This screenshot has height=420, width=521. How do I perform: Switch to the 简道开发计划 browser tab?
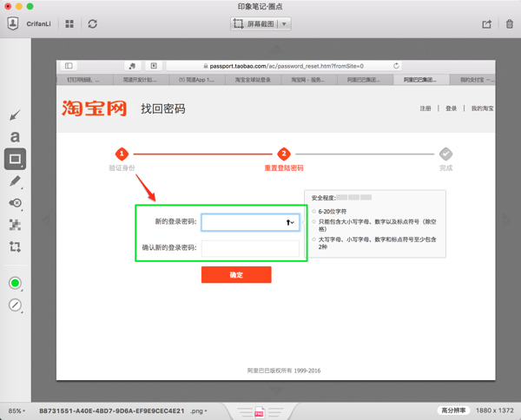point(141,80)
